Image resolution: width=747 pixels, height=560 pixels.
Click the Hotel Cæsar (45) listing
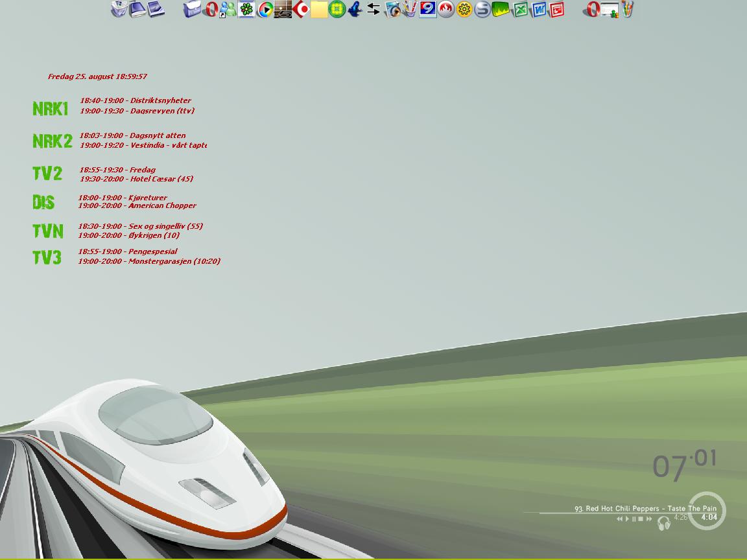coord(136,179)
